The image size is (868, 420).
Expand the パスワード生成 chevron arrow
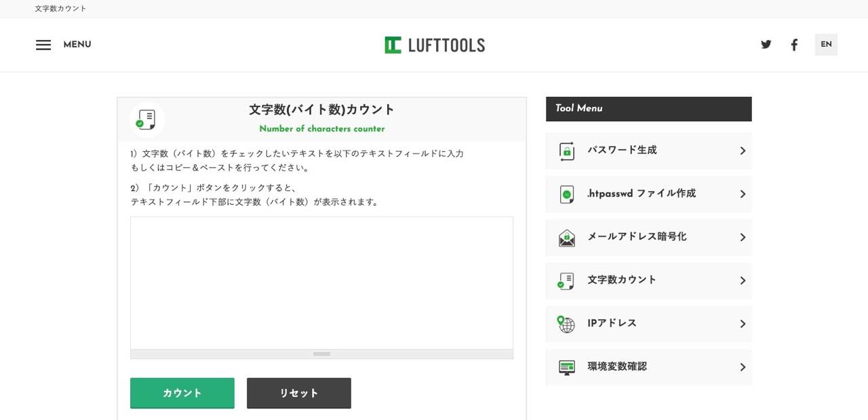(743, 150)
